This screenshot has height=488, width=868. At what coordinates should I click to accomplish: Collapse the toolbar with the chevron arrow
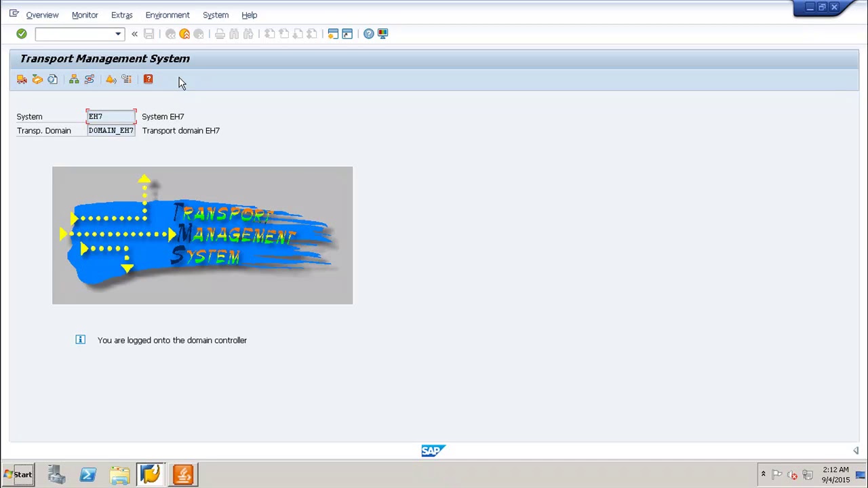134,34
